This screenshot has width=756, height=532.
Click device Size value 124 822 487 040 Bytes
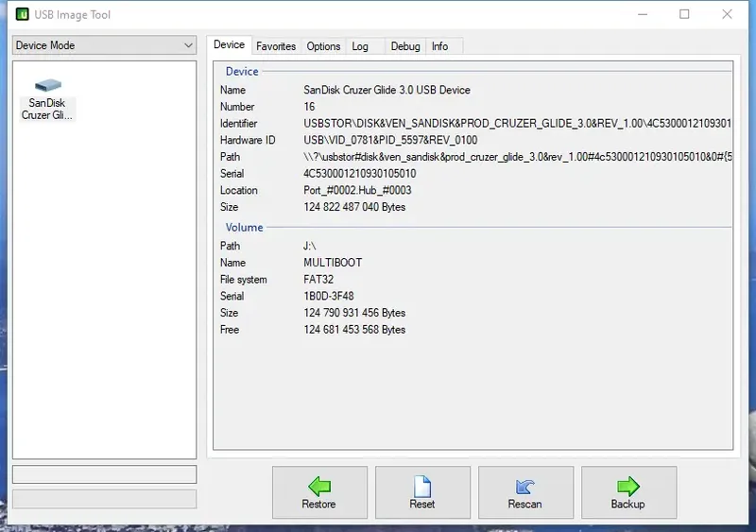354,207
